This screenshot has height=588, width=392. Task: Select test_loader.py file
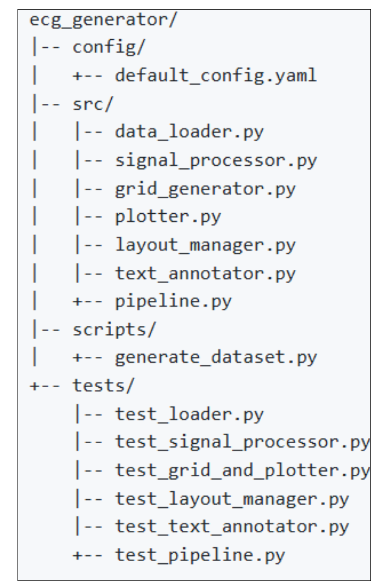tap(189, 414)
